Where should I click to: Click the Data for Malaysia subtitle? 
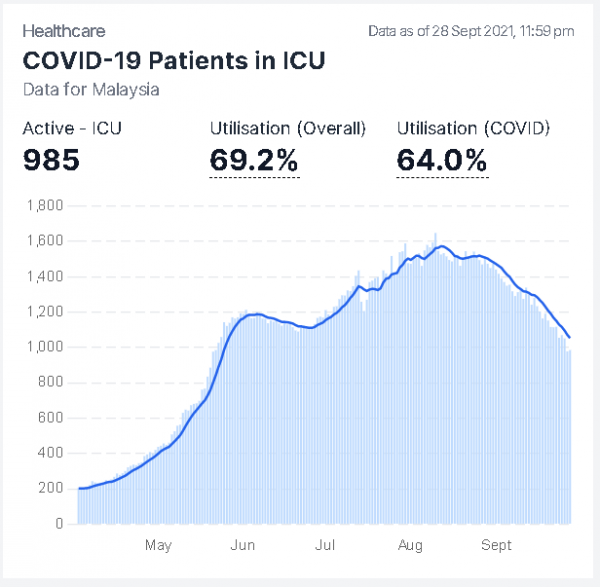point(91,89)
